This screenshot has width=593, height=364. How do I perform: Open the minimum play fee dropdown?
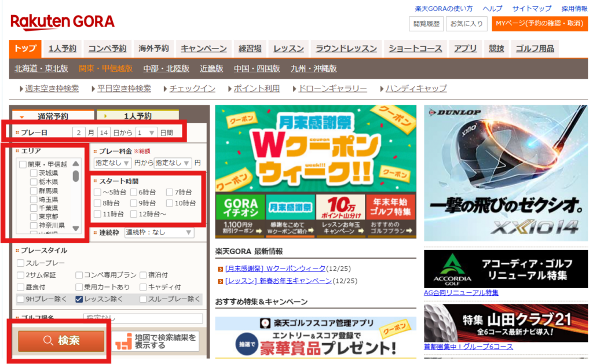[x=113, y=163]
